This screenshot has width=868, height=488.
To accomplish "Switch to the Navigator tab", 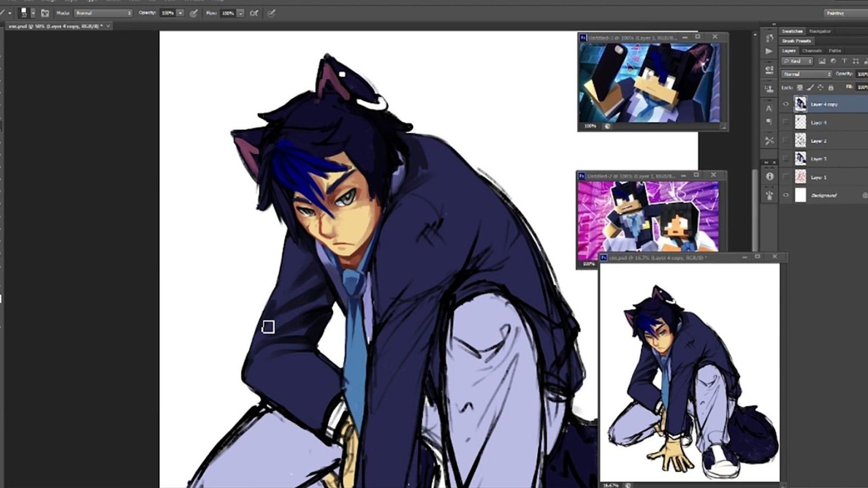I will pyautogui.click(x=820, y=31).
